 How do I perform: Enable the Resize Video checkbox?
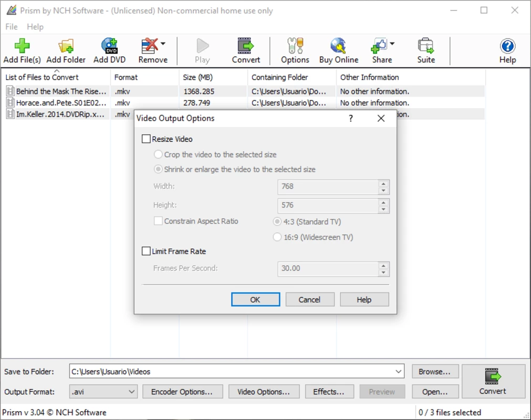pos(146,139)
